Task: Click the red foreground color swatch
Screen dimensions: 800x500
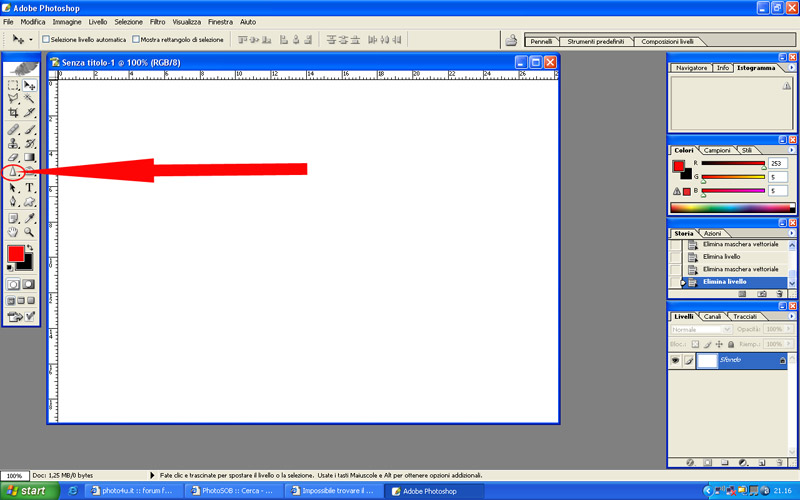Action: pyautogui.click(x=16, y=254)
